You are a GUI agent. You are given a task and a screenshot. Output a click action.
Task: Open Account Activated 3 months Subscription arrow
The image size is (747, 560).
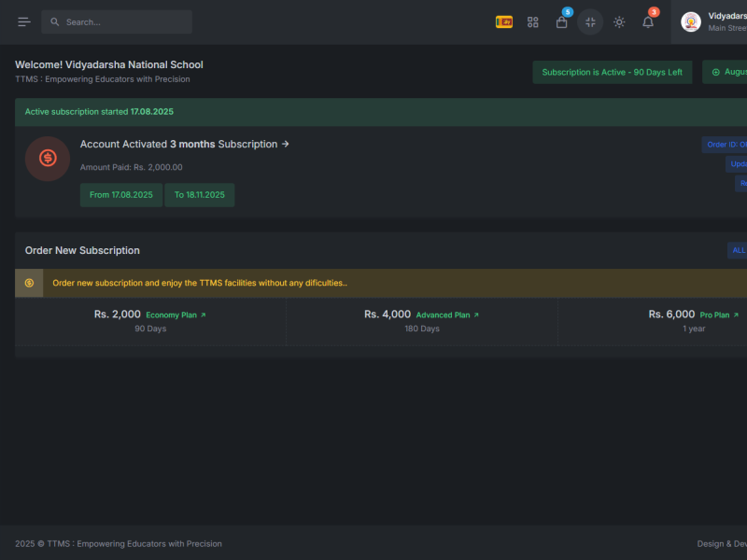(x=184, y=145)
